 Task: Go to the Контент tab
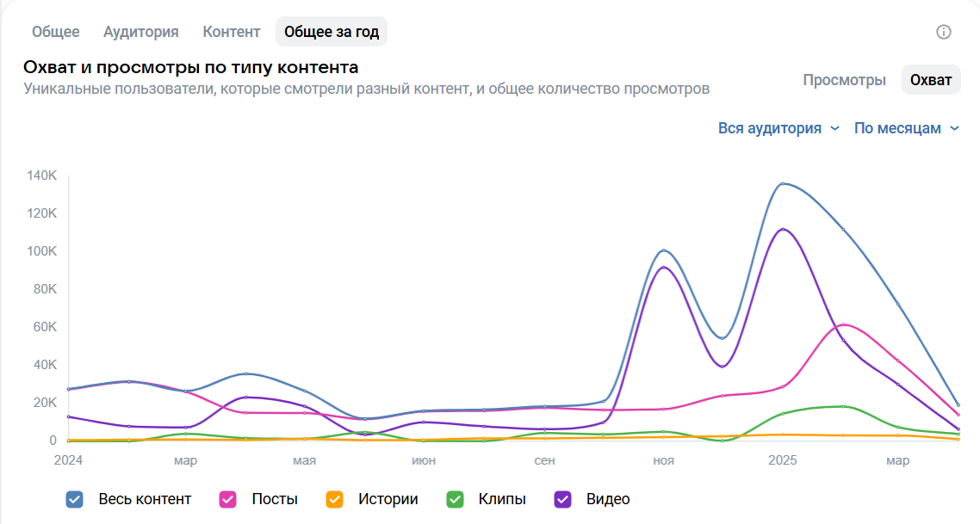coord(232,32)
